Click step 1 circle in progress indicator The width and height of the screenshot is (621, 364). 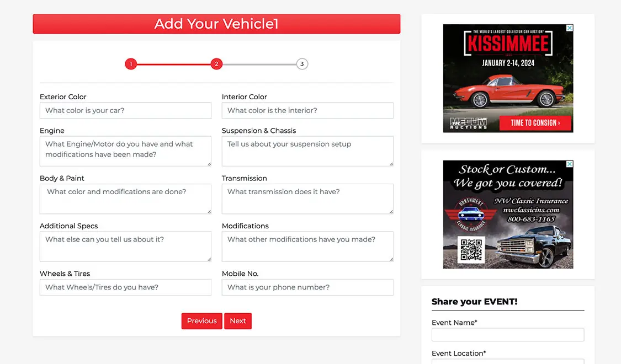(x=131, y=64)
